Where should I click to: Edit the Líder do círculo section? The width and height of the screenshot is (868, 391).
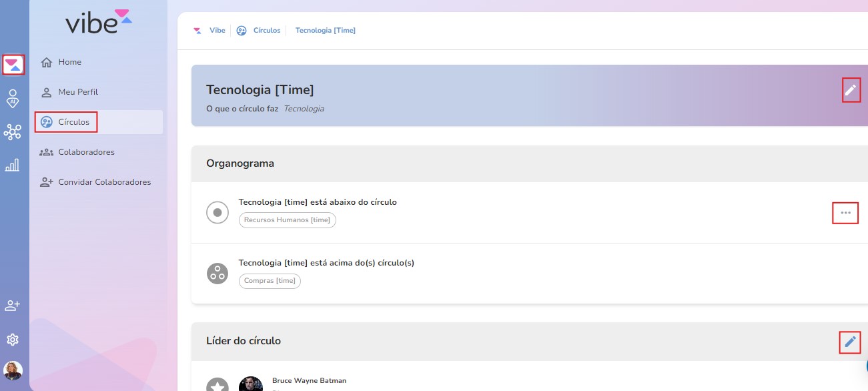(x=850, y=342)
